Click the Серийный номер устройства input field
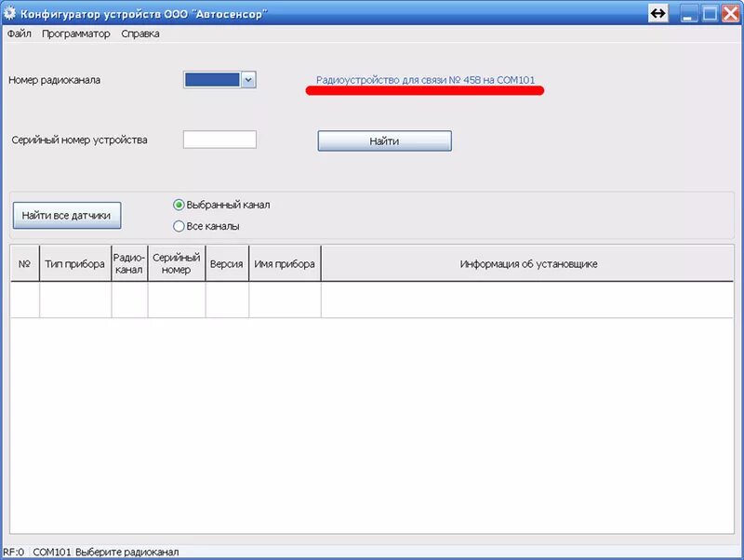This screenshot has width=744, height=560. point(219,140)
